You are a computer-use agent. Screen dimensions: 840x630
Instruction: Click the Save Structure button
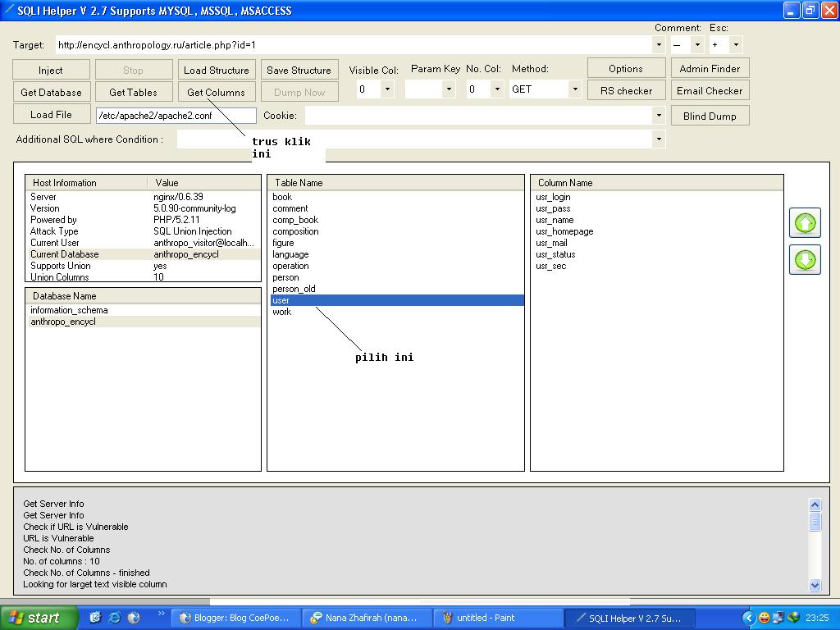click(x=299, y=71)
